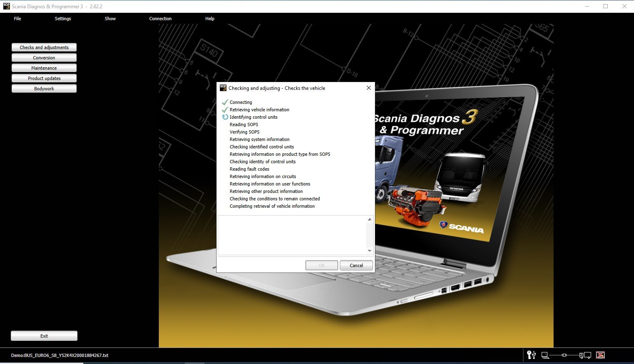The width and height of the screenshot is (634, 364).
Task: Select the Conversion button
Action: click(44, 58)
